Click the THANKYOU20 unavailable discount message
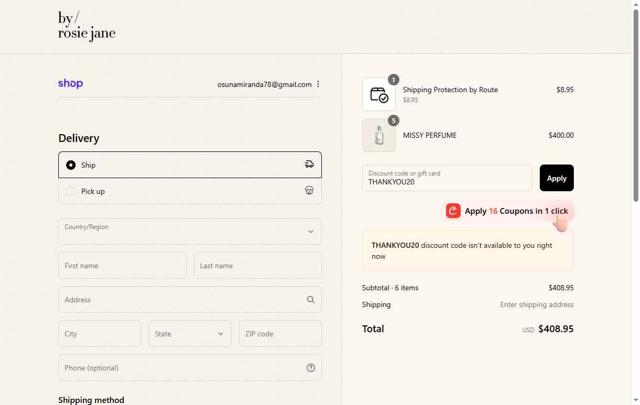 click(468, 251)
